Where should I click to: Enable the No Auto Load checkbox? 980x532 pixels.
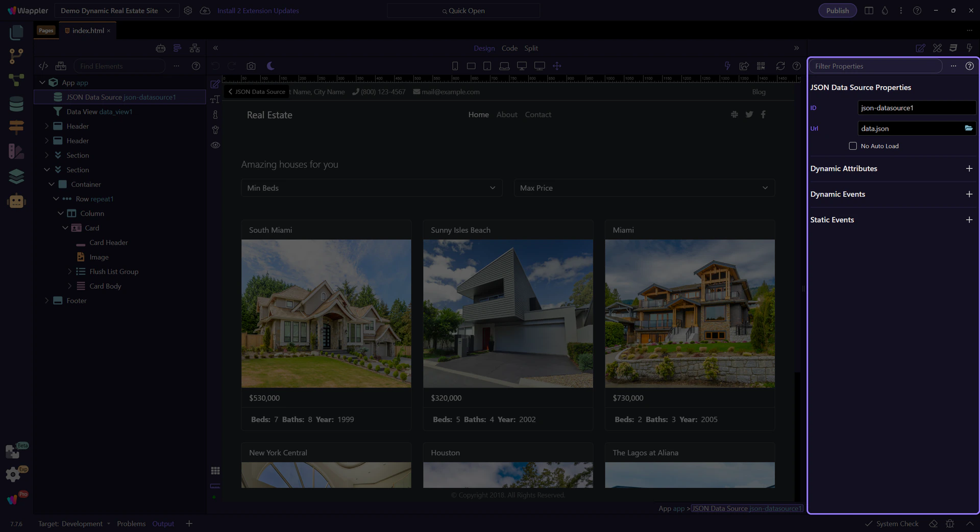pos(852,146)
